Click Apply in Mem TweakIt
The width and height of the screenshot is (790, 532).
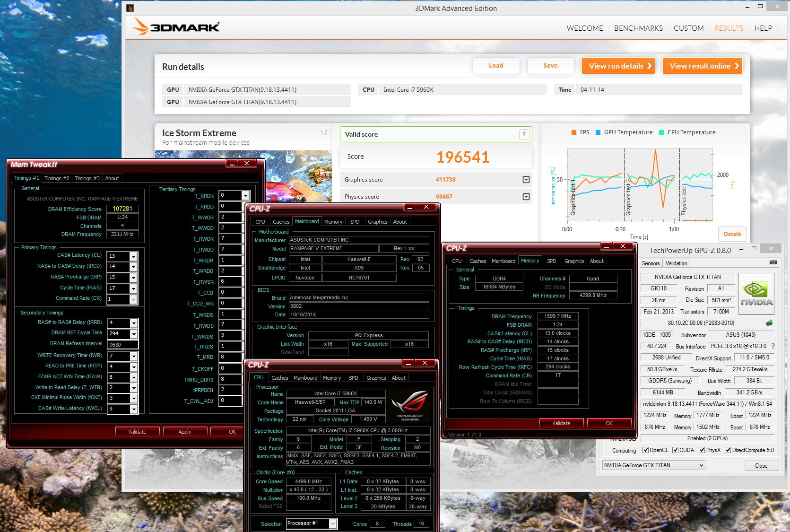(x=185, y=432)
